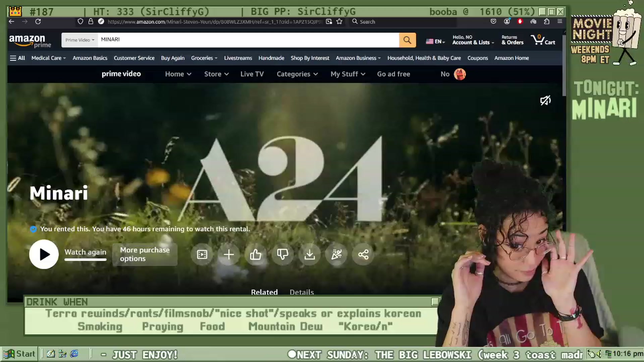Go back using the browser back arrow
The height and width of the screenshot is (362, 644).
click(12, 21)
